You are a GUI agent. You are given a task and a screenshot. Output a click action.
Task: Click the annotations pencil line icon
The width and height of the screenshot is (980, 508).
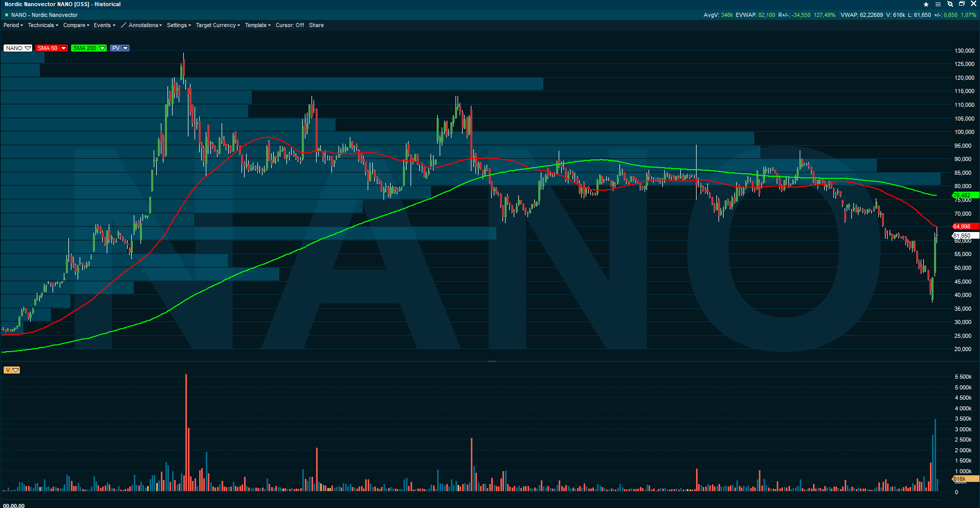pyautogui.click(x=124, y=25)
